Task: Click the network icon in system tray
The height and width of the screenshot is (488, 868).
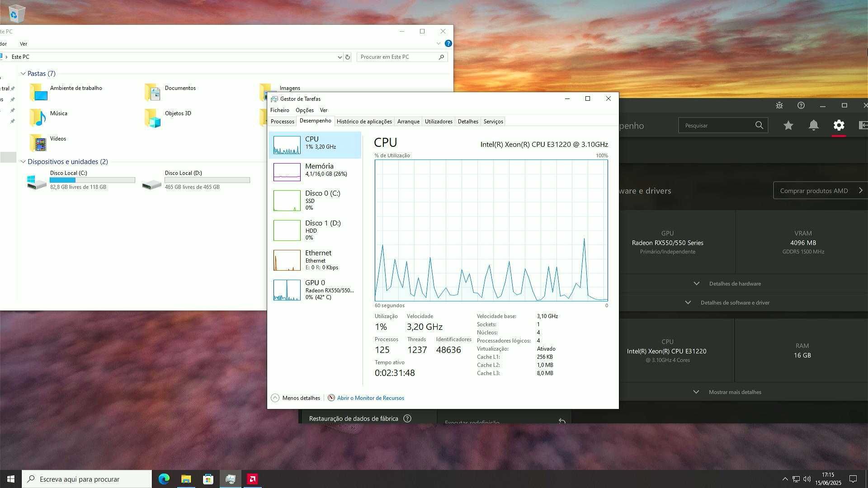Action: click(x=796, y=479)
